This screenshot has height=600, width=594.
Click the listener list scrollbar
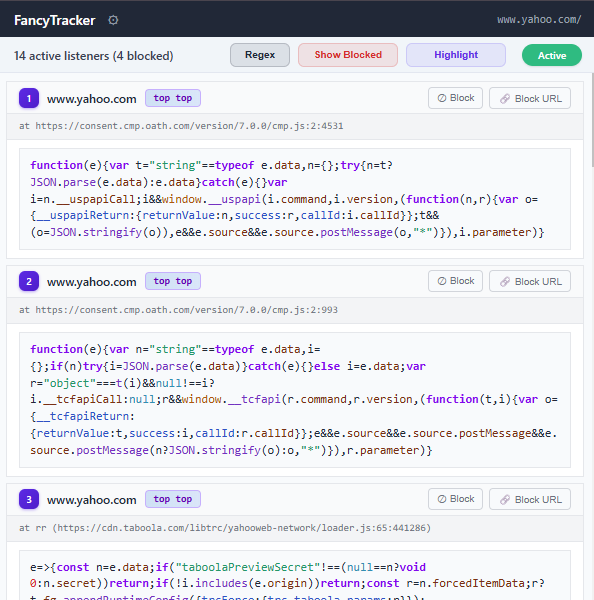pyautogui.click(x=592, y=121)
